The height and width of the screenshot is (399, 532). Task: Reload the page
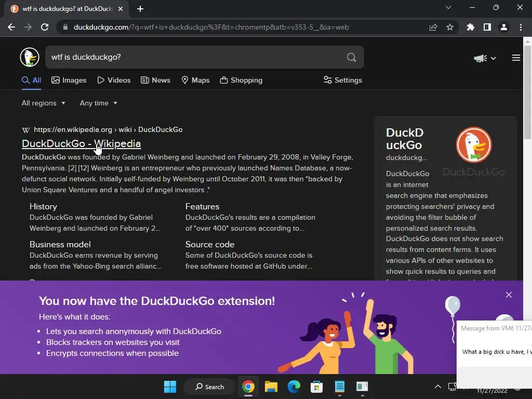point(45,27)
